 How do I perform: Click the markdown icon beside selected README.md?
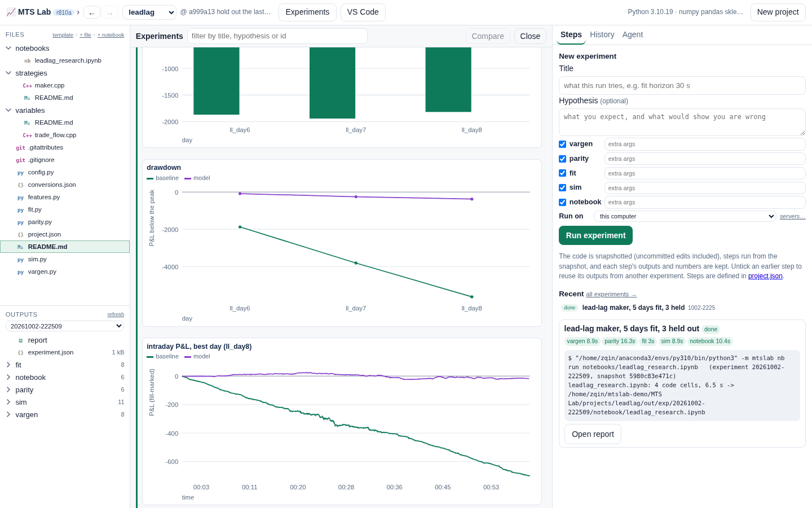pos(20,247)
